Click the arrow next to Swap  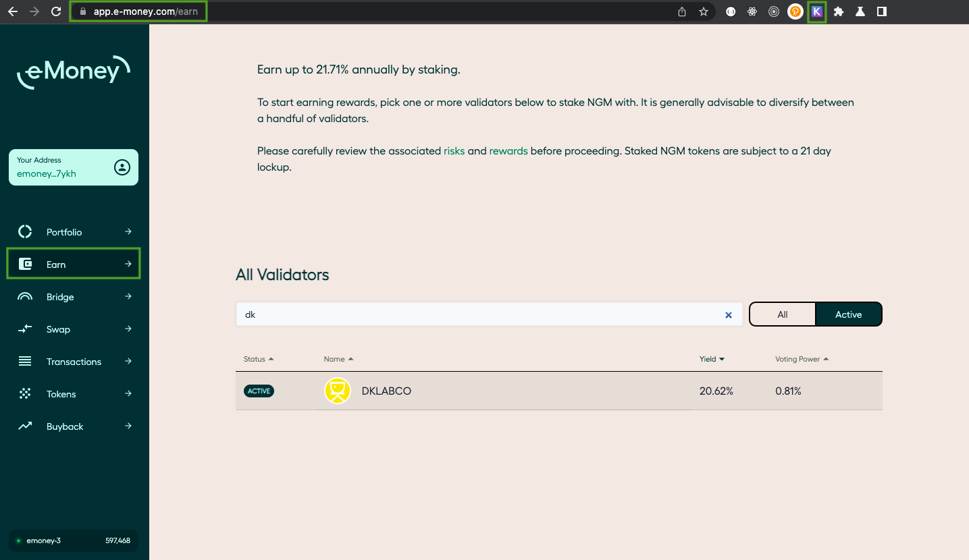(128, 329)
